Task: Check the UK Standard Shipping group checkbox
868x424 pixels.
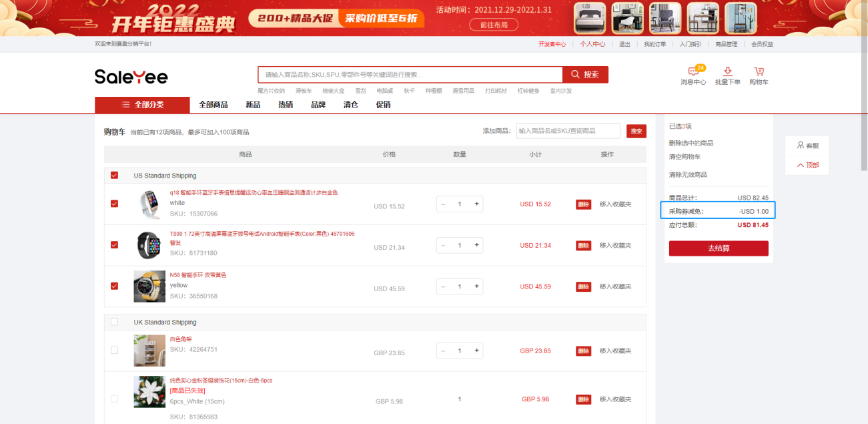Action: (x=114, y=322)
